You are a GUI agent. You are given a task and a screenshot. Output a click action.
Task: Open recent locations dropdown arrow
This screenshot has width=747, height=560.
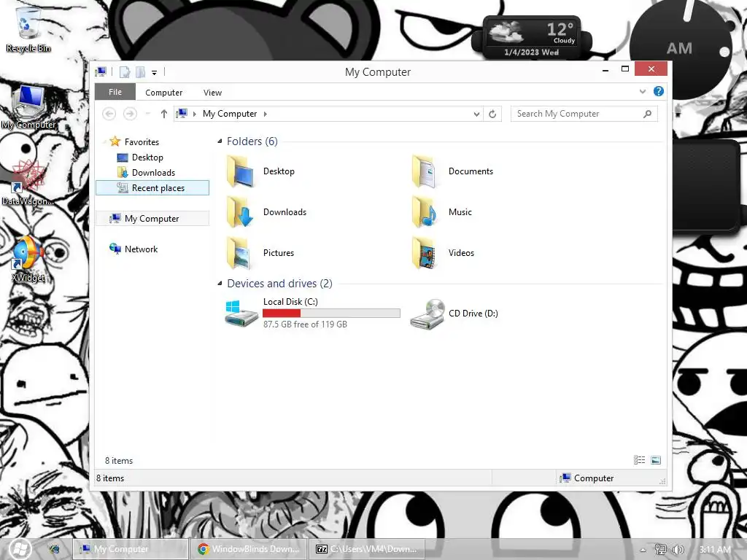[147, 114]
